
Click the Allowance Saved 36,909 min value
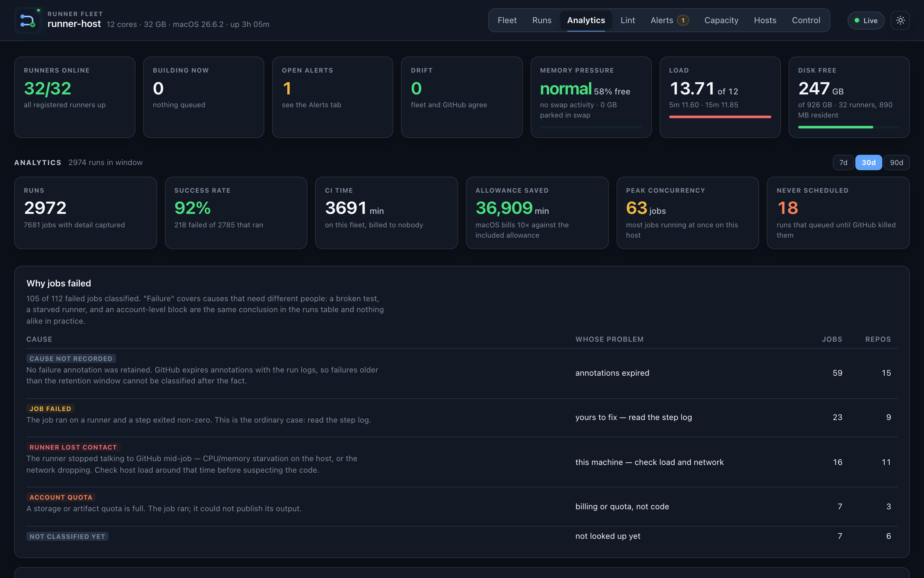[512, 208]
